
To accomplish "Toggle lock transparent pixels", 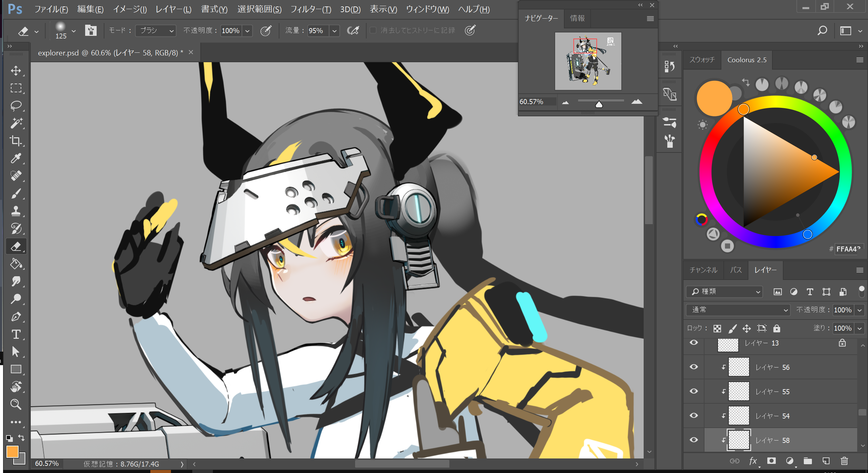I will point(717,329).
